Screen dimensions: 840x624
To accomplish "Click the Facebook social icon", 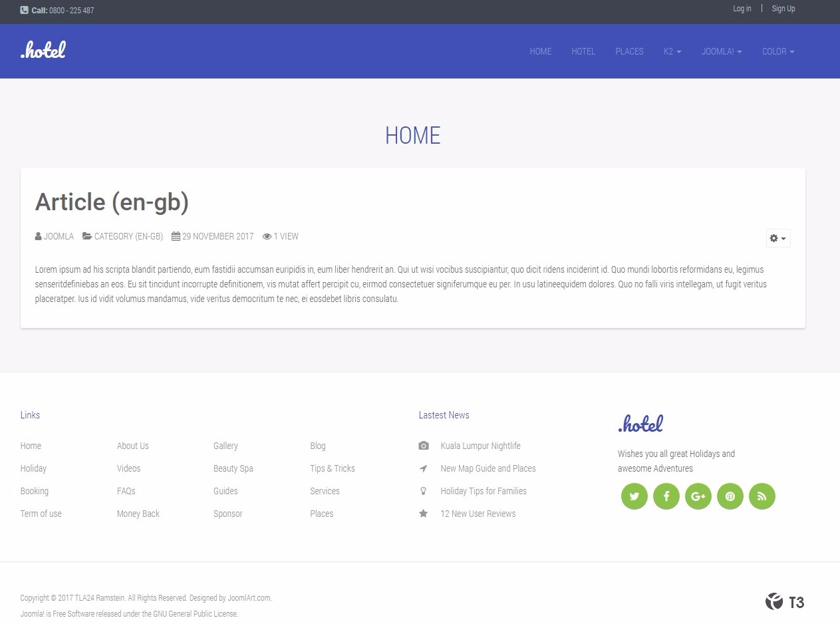I will [x=666, y=496].
